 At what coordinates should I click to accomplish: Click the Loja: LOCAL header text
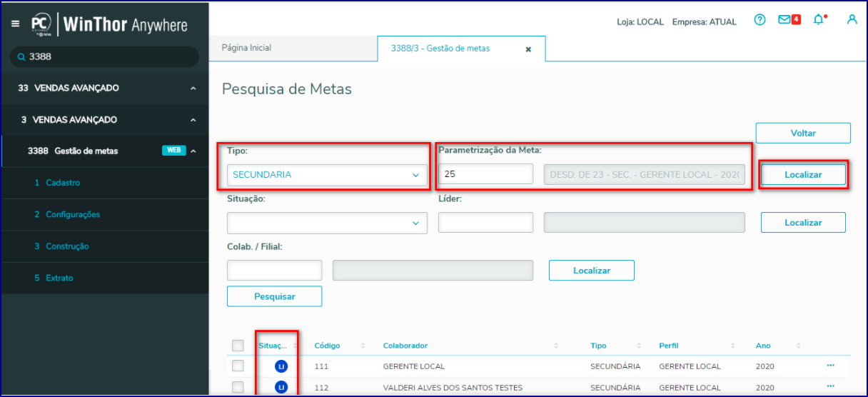click(640, 22)
